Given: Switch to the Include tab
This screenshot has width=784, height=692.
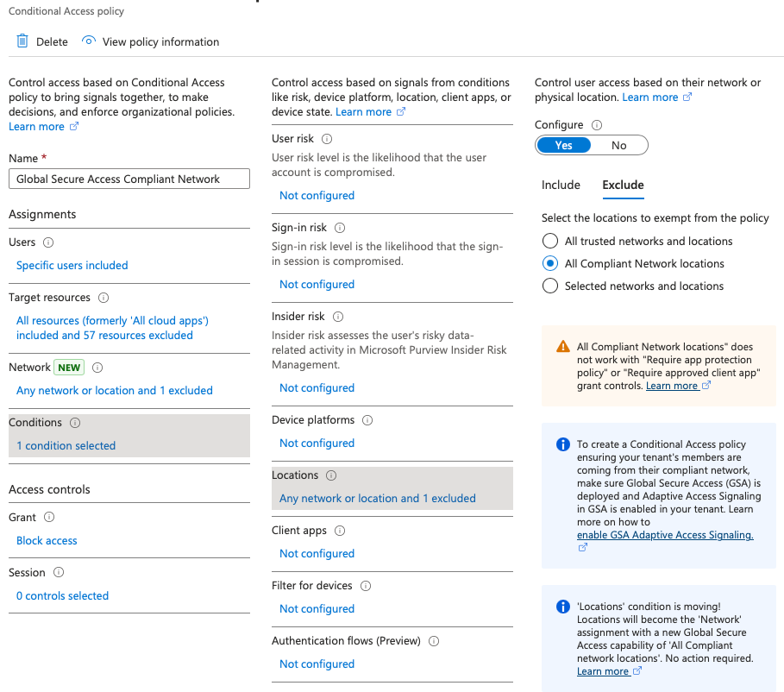Looking at the screenshot, I should tap(561, 185).
